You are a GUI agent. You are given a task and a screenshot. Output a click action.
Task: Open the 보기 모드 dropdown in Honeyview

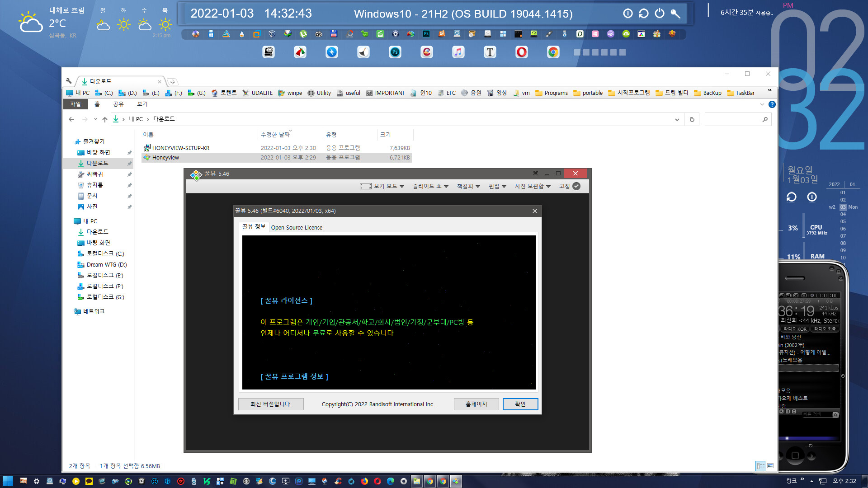tap(382, 186)
